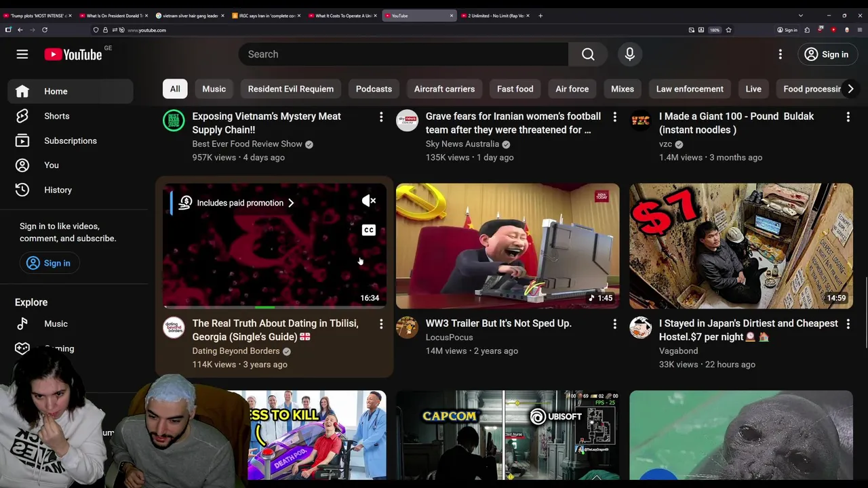Viewport: 868px width, 488px height.
Task: Show more chips with right arrow
Action: pyautogui.click(x=850, y=89)
